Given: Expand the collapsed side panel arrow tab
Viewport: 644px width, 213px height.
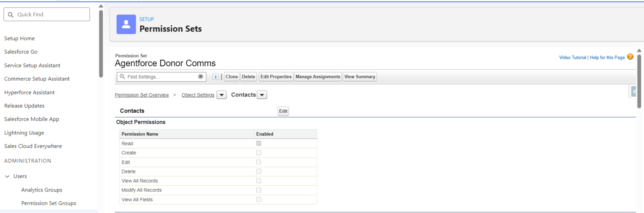Looking at the screenshot, I should tap(633, 92).
